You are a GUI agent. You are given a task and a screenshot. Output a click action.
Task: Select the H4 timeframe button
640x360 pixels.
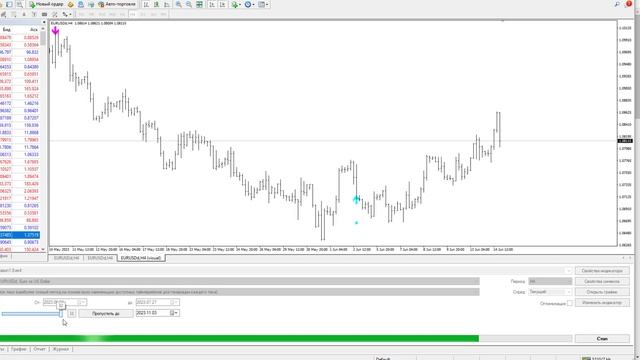[x=132, y=14]
